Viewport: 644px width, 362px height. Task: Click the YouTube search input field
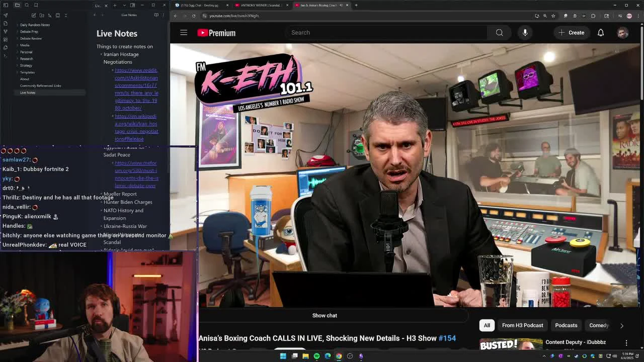click(x=387, y=33)
